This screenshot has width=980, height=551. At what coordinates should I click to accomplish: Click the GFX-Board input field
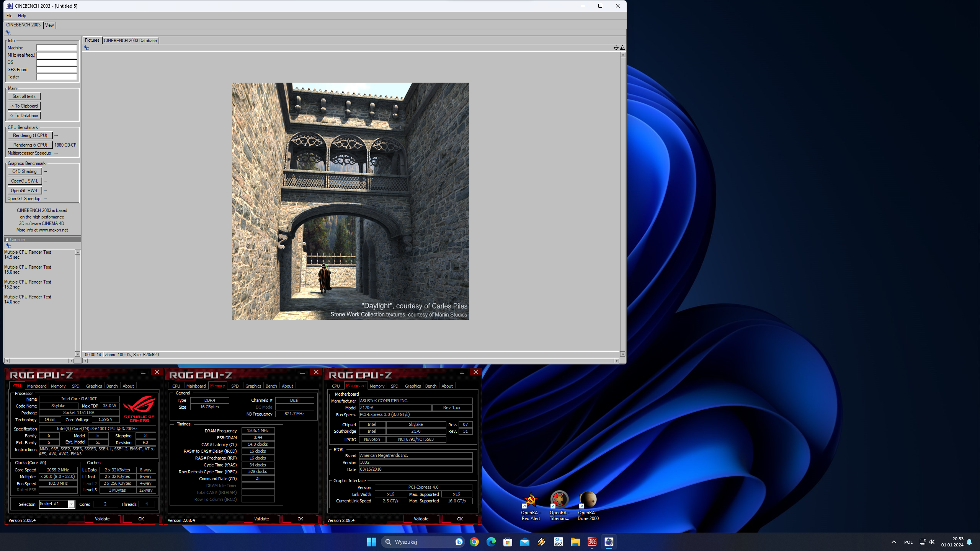(x=57, y=70)
